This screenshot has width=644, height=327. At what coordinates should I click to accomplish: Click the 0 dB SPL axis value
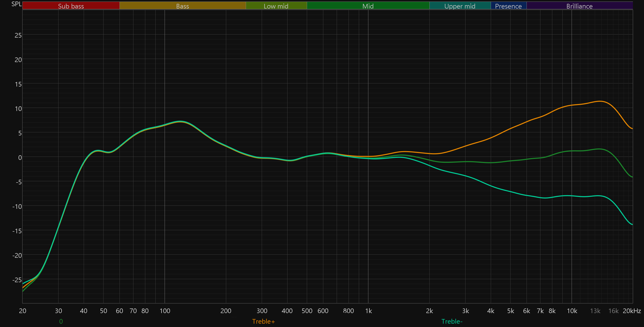click(x=20, y=158)
